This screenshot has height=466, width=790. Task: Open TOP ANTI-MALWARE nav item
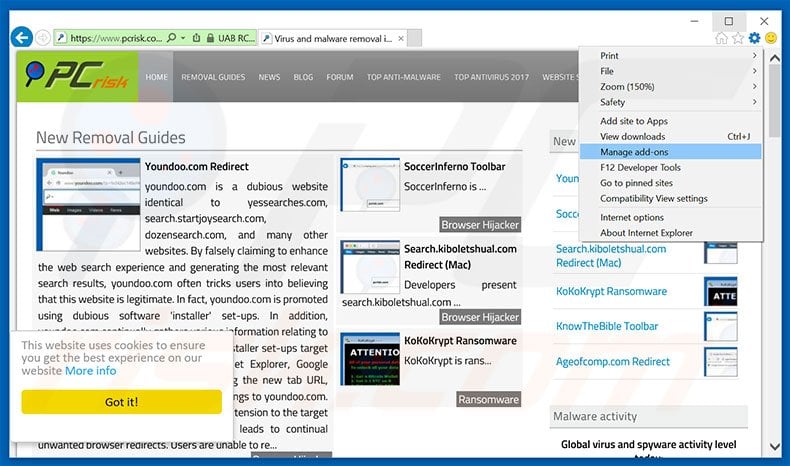click(404, 77)
